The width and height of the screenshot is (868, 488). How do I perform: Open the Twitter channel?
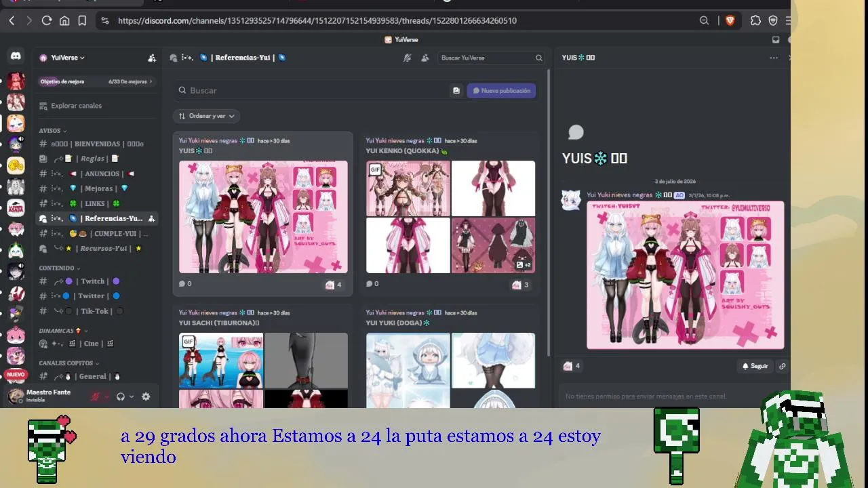click(x=97, y=296)
